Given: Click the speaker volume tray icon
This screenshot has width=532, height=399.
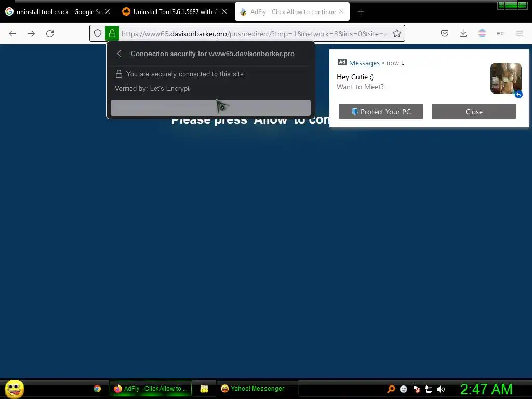Looking at the screenshot, I should (441, 389).
